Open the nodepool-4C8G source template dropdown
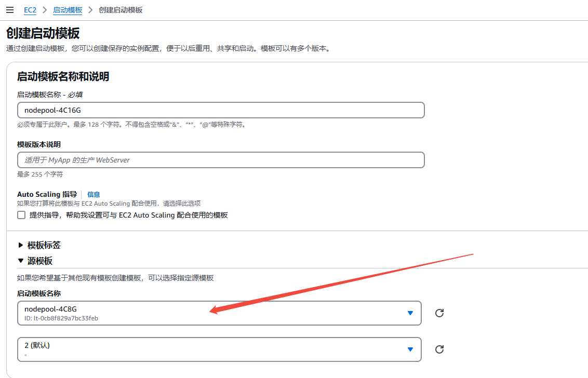Image resolution: width=588 pixels, height=378 pixels. (x=219, y=313)
